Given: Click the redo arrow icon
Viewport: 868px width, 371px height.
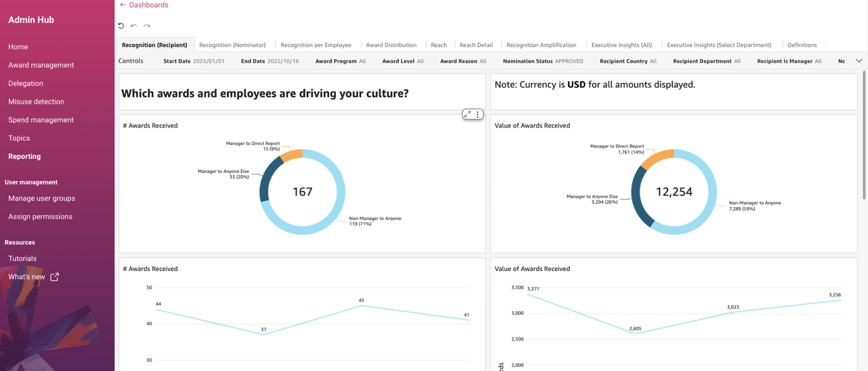Looking at the screenshot, I should pyautogui.click(x=147, y=26).
